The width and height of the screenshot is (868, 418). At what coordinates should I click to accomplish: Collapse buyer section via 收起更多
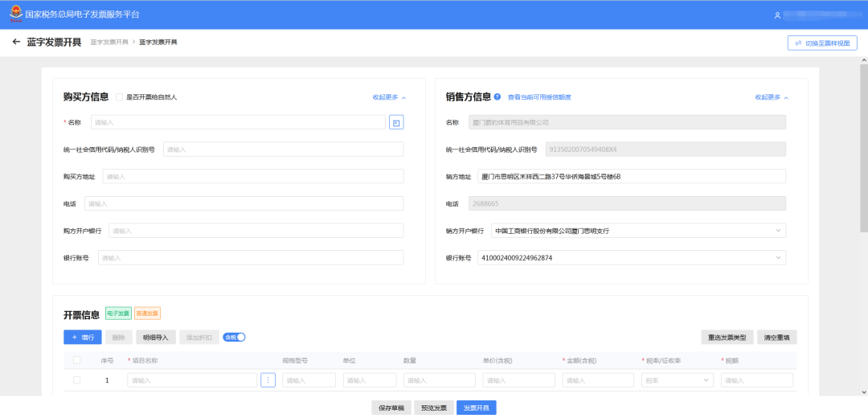coord(389,97)
